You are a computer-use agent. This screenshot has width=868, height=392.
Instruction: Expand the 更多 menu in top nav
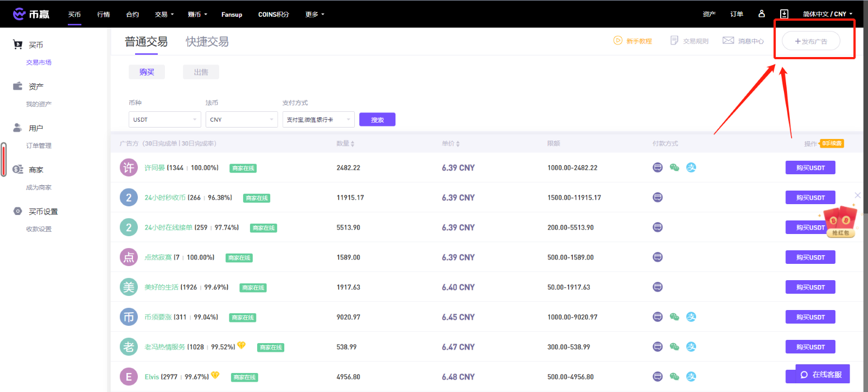tap(315, 15)
